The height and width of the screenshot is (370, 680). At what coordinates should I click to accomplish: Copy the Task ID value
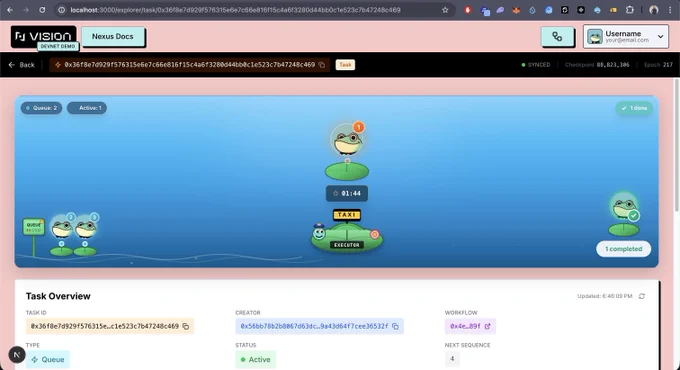click(x=186, y=326)
